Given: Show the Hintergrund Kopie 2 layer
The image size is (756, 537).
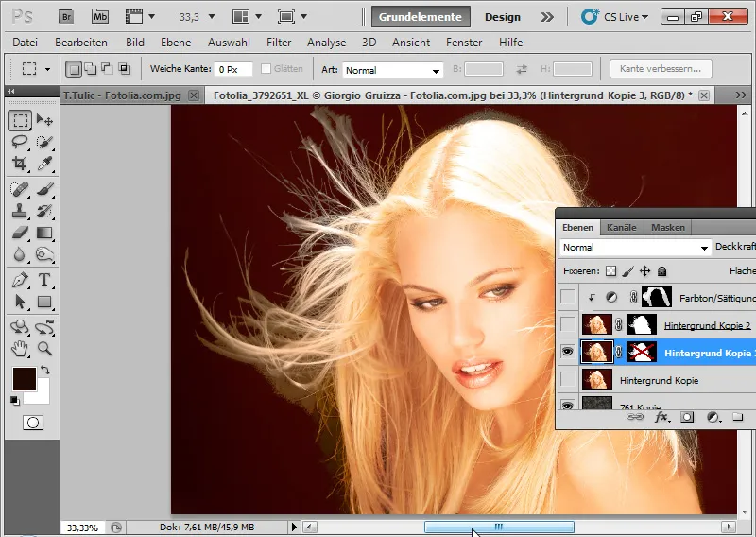Looking at the screenshot, I should point(568,324).
